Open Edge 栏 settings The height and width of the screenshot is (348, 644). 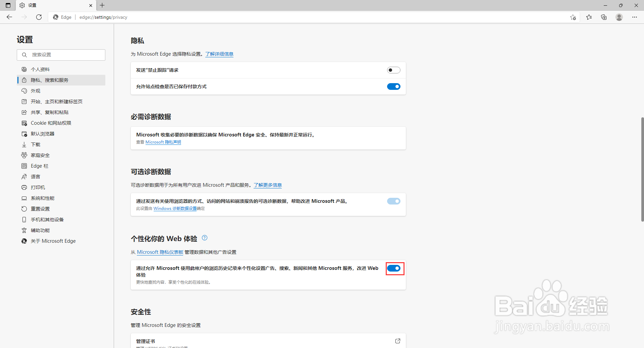pyautogui.click(x=61, y=166)
